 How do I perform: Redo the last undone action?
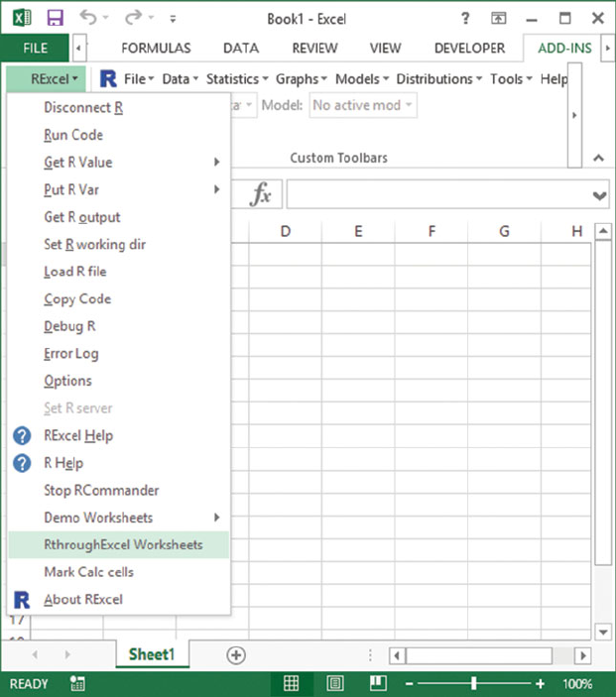pyautogui.click(x=134, y=18)
